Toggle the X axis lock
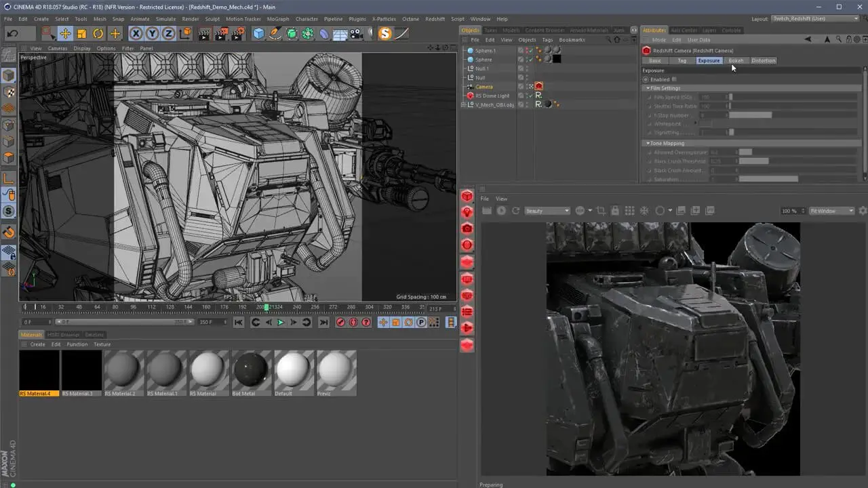 (x=136, y=33)
